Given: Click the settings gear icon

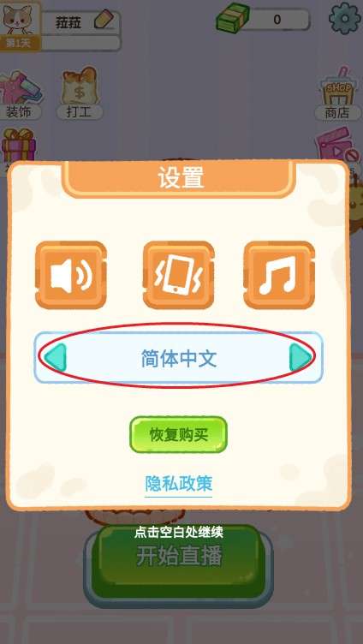Looking at the screenshot, I should tap(345, 18).
